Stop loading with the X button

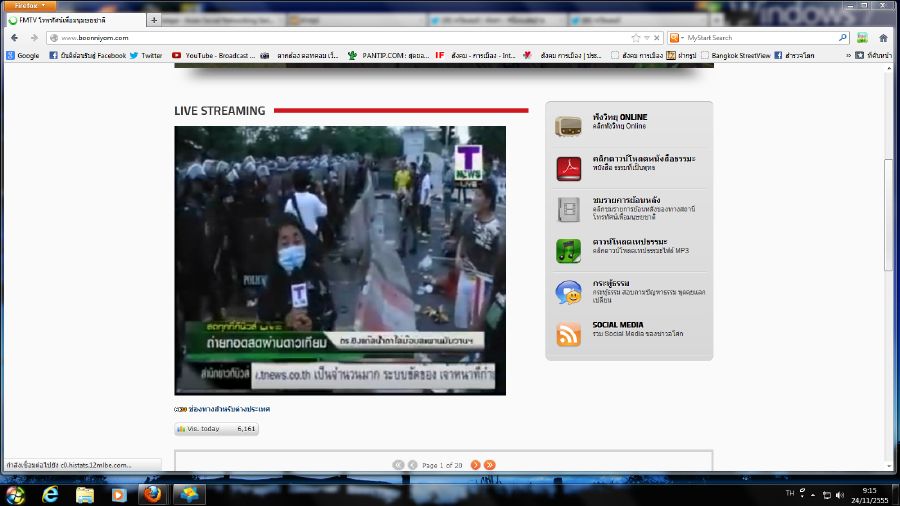click(x=657, y=38)
